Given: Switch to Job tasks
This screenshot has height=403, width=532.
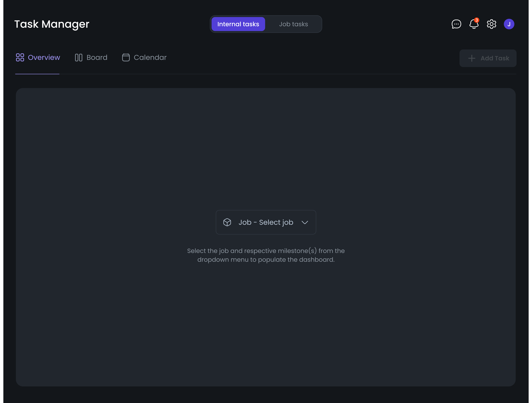Looking at the screenshot, I should (x=293, y=24).
